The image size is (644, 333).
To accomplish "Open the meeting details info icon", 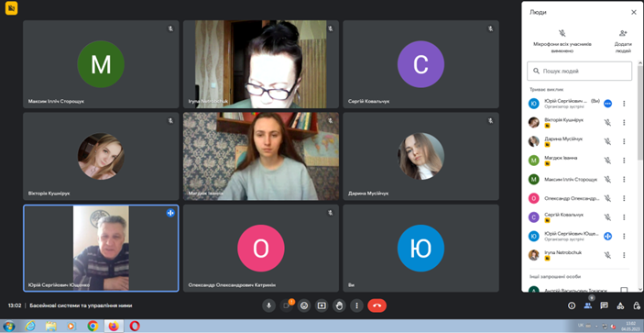I will coord(572,305).
